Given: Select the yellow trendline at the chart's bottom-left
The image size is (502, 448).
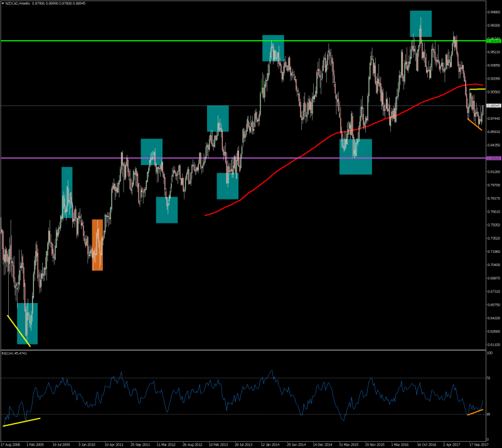Looking at the screenshot, I should 18,330.
